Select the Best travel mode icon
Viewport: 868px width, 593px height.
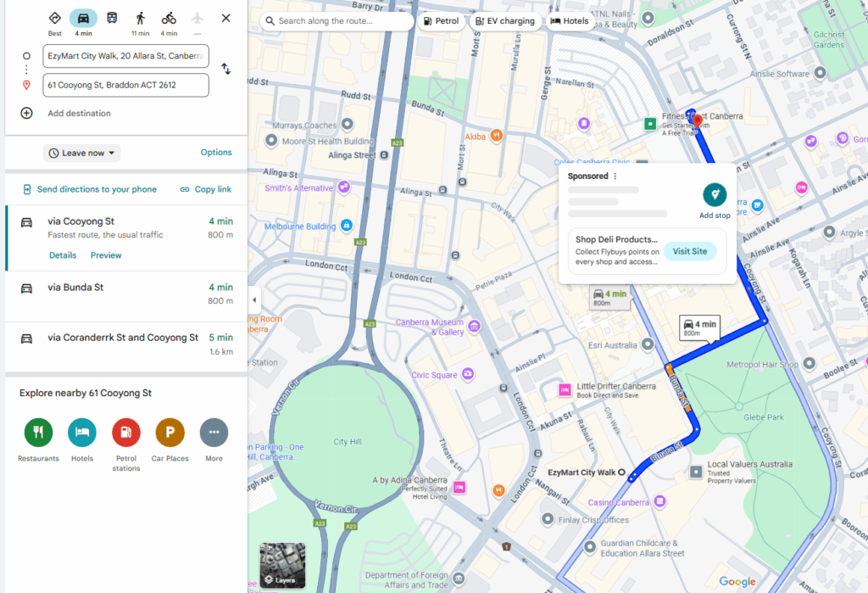point(55,19)
